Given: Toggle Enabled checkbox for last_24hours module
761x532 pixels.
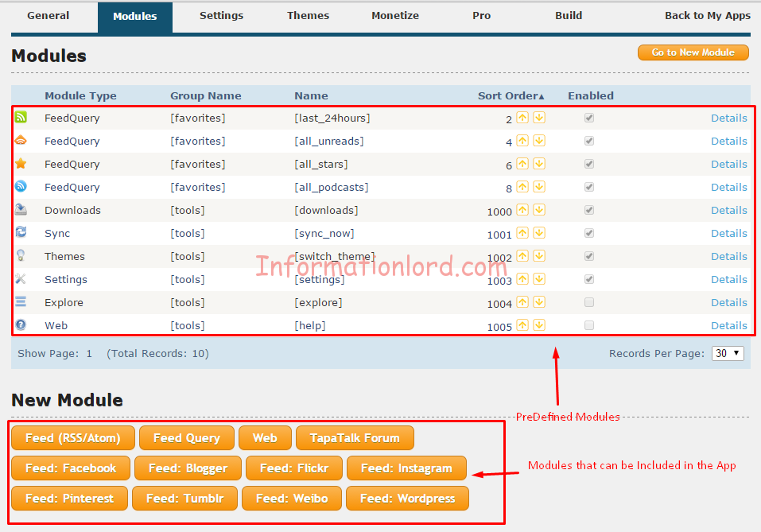Looking at the screenshot, I should tap(589, 118).
